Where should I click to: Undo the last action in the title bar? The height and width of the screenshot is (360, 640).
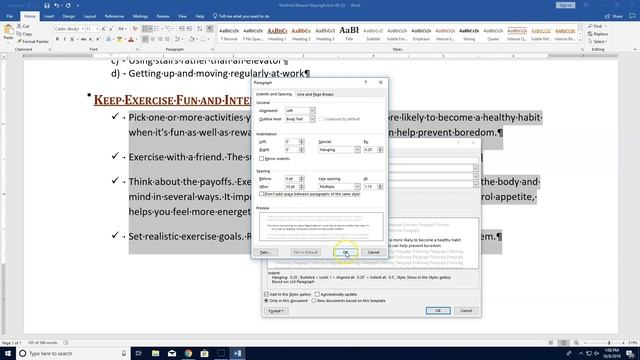[x=57, y=5]
